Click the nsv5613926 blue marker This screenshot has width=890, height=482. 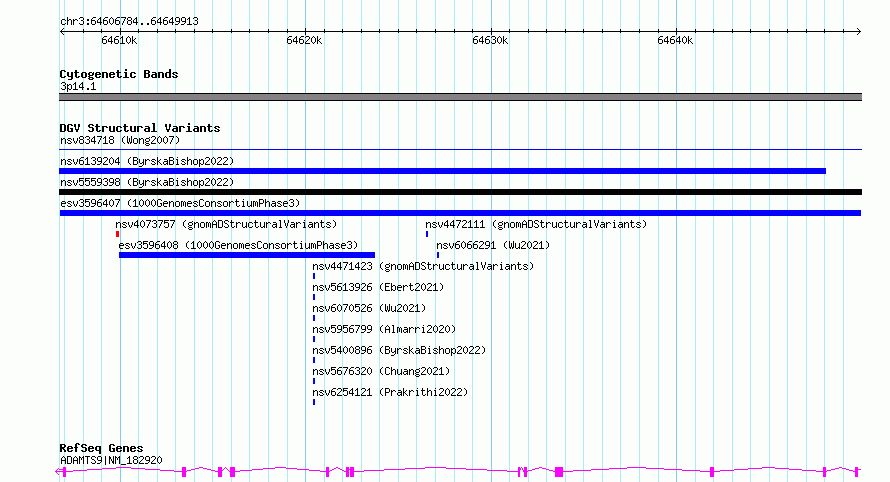[x=314, y=297]
